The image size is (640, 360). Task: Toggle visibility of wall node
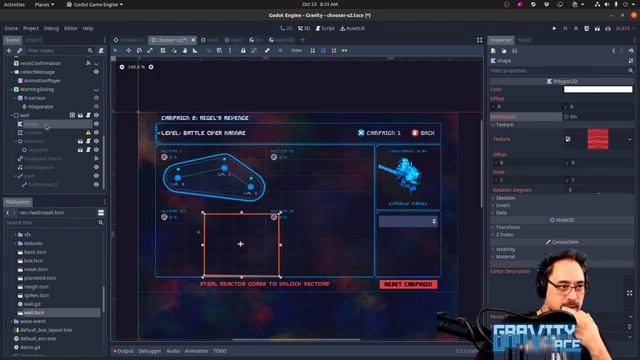coord(96,115)
